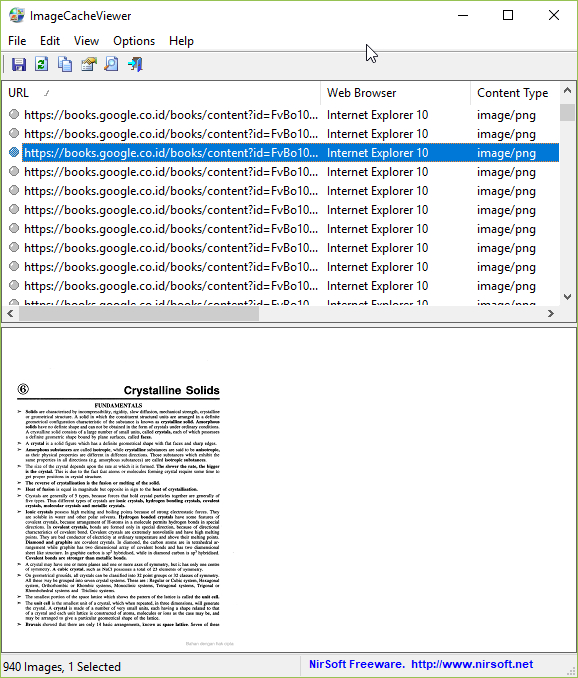Image resolution: width=578 pixels, height=678 pixels.
Task: Click the list's vertical scrollbar up arrow
Action: (568, 90)
